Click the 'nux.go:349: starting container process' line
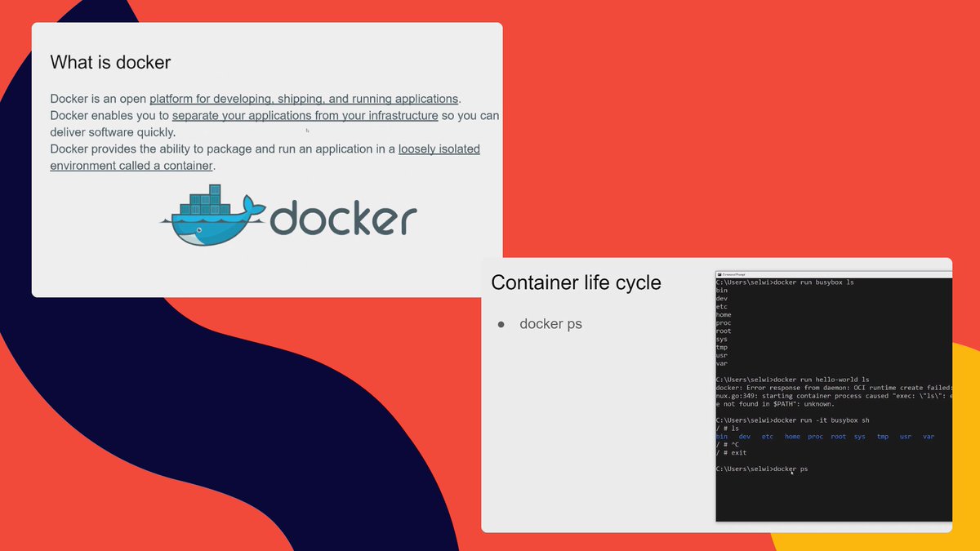 coord(834,396)
